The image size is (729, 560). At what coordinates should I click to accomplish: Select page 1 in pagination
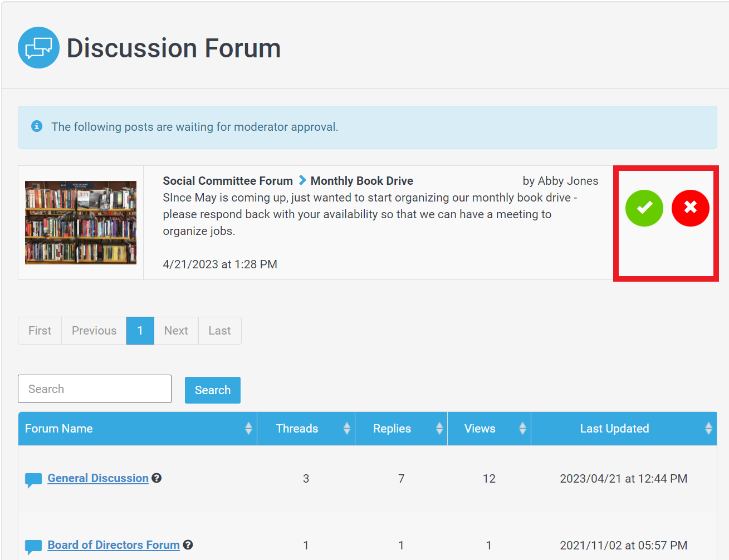tap(140, 331)
